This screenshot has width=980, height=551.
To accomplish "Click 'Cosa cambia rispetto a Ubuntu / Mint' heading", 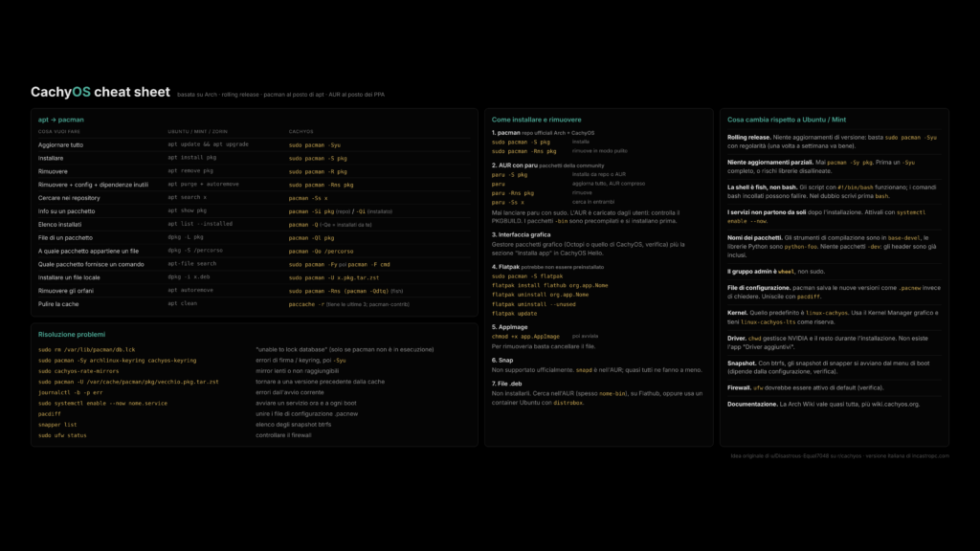I will click(x=787, y=120).
